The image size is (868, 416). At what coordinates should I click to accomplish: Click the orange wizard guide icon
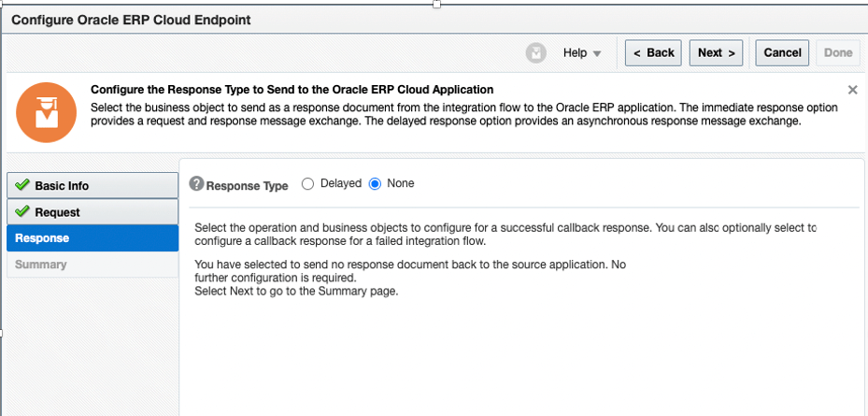click(47, 113)
